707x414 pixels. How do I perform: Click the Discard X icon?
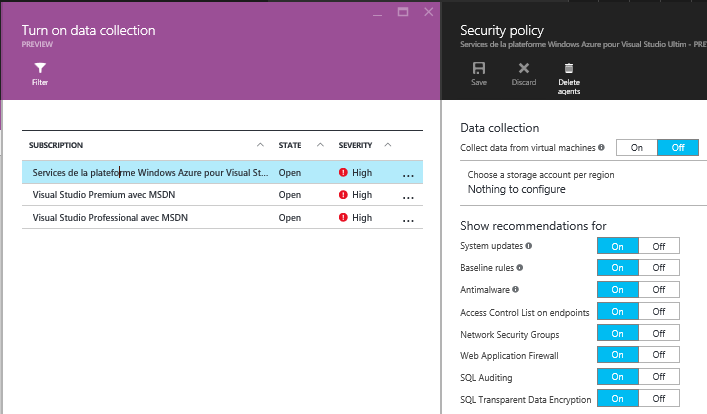click(x=523, y=68)
